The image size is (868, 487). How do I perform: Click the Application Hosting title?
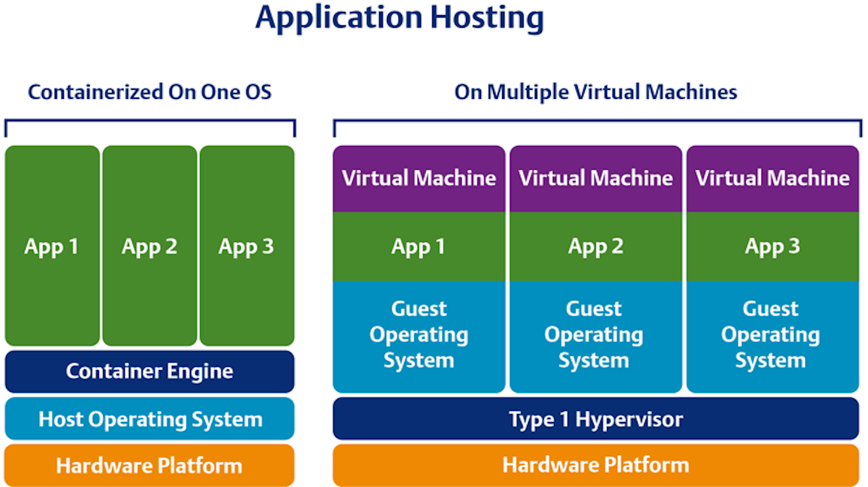(399, 18)
